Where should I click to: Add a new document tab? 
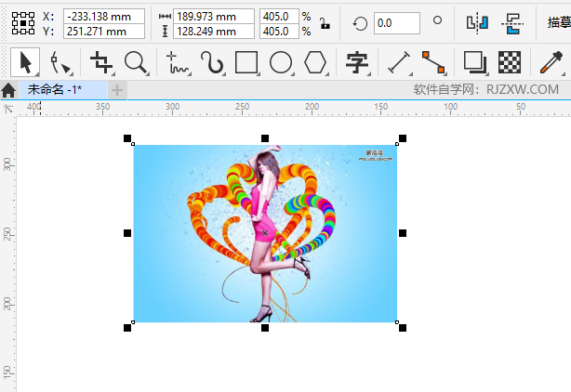tap(117, 89)
